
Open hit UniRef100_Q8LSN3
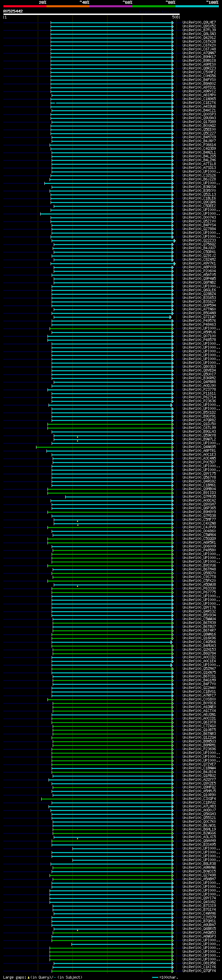[x=199, y=34]
